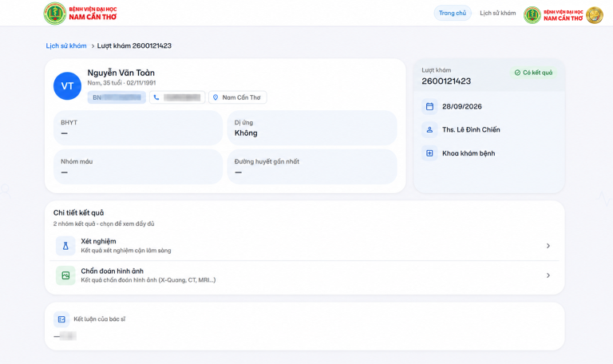Click the doctor person icon beside Ths. Lê Đình Chiến

click(x=429, y=130)
